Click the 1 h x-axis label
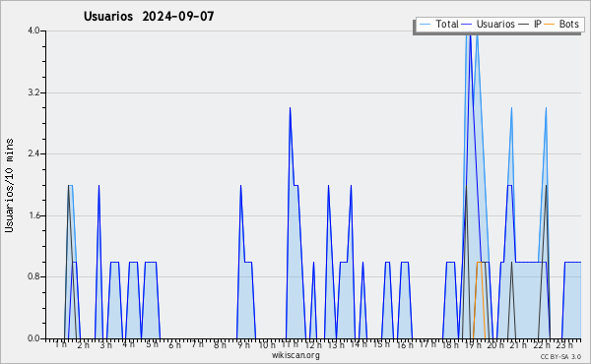Viewport: 591px width, 364px height. [61, 344]
